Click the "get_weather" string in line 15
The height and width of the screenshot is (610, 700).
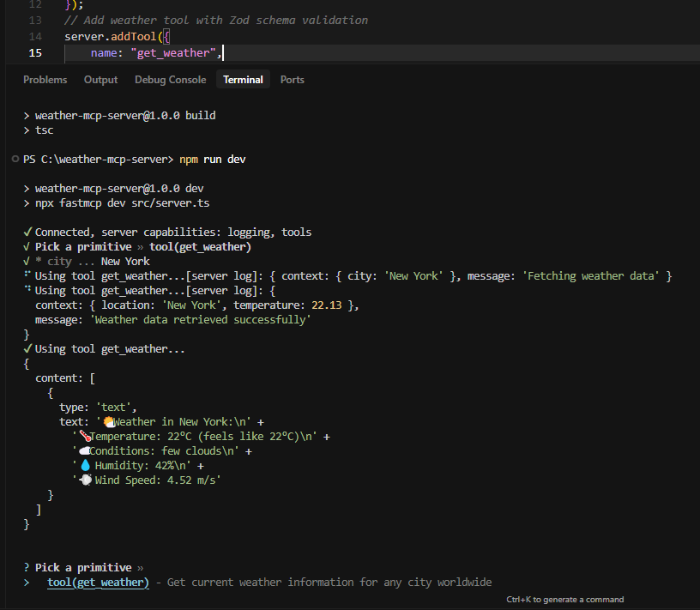pos(173,53)
